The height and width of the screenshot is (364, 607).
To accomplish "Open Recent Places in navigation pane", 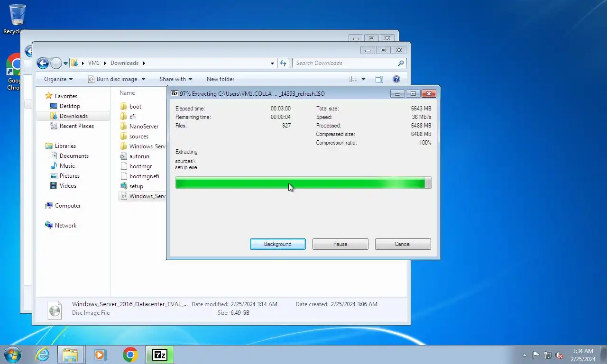I will click(72, 126).
